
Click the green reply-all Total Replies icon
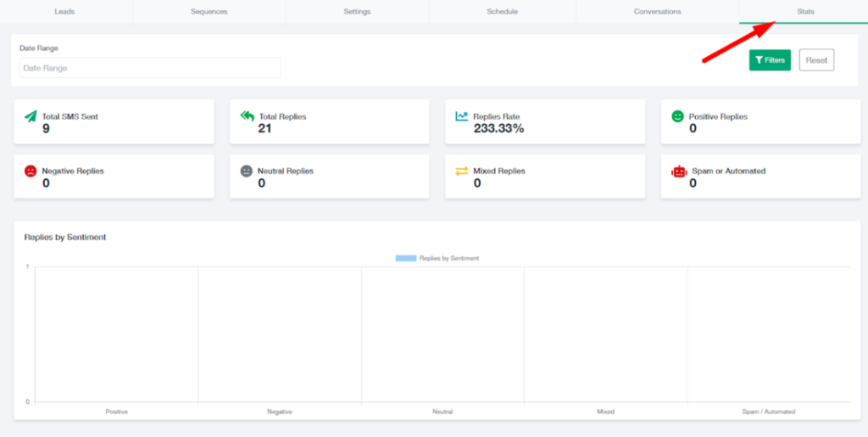pyautogui.click(x=247, y=116)
